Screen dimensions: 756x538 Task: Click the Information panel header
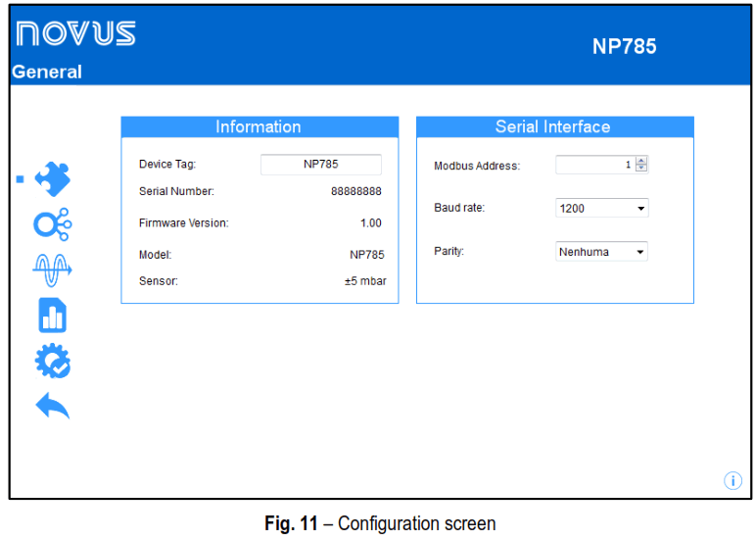pyautogui.click(x=260, y=126)
